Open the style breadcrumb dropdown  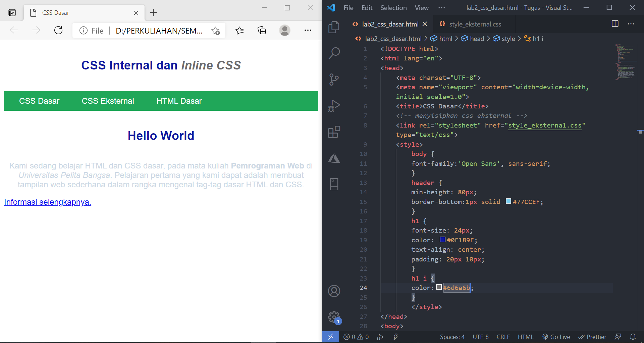point(508,38)
